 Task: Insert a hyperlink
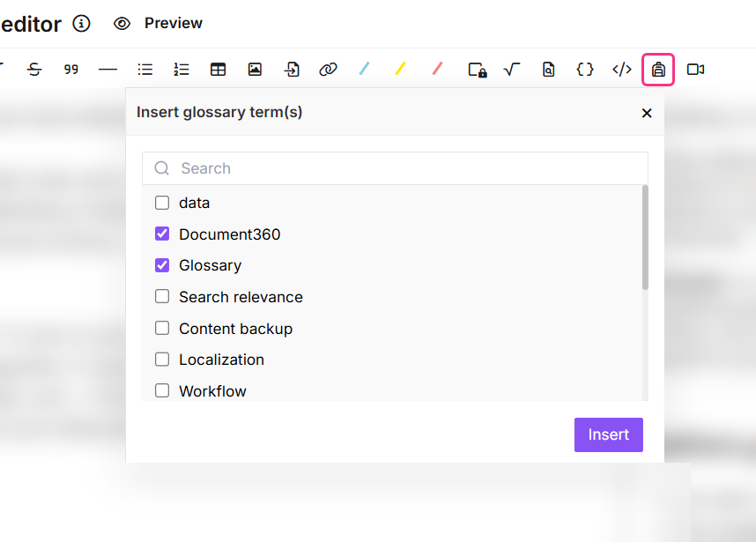point(328,70)
